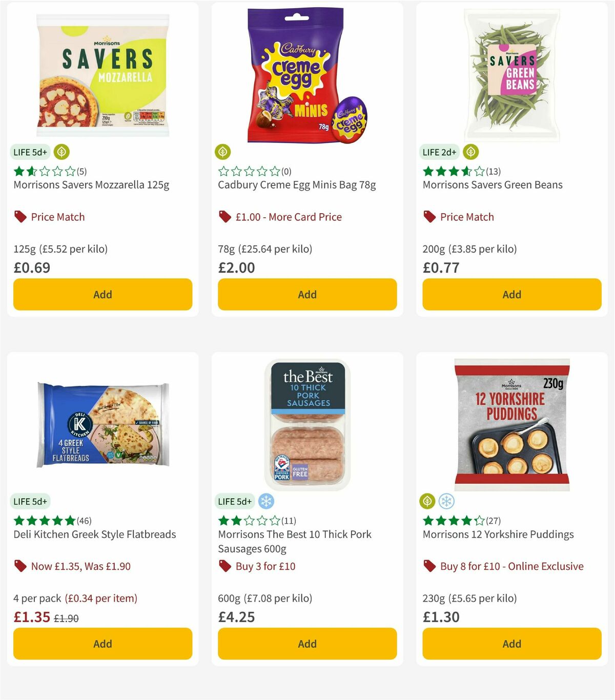Click the star rating bar for Yorkshire Puddings
The image size is (615, 700).
coord(453,521)
